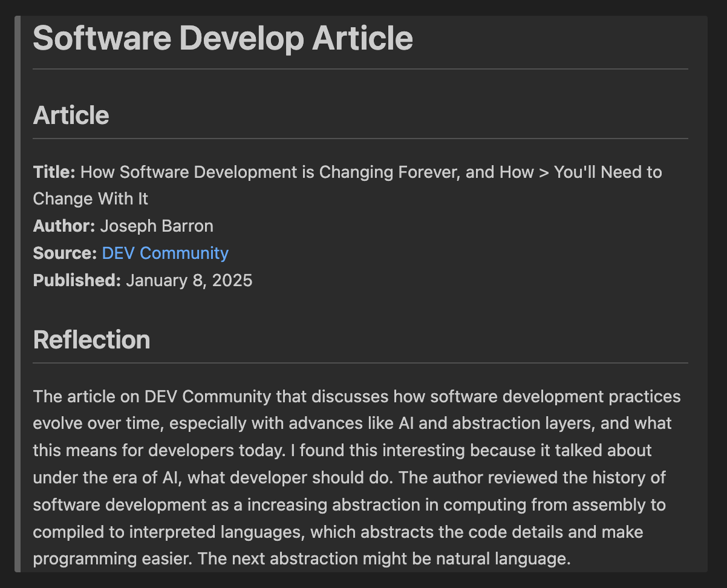Click the Article section heading

(71, 115)
